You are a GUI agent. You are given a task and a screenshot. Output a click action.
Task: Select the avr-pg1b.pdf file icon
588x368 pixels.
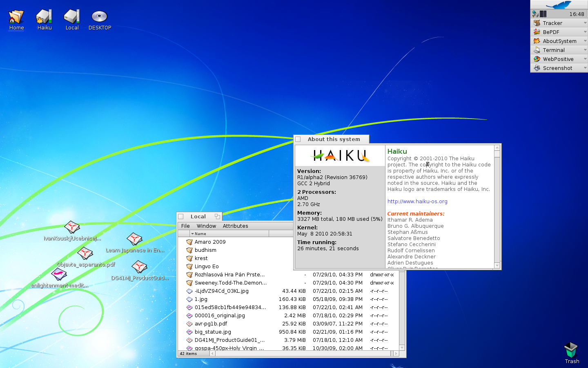pos(189,323)
